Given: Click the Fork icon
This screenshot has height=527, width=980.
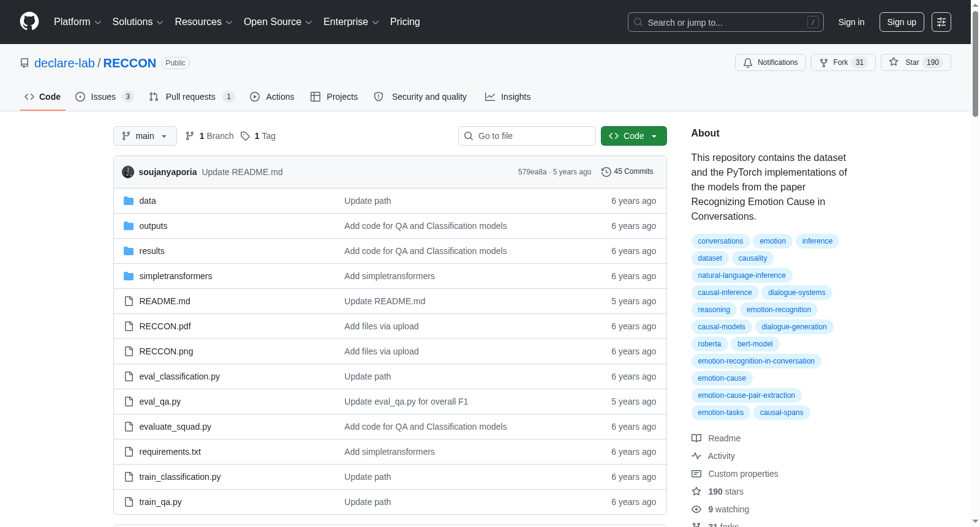Looking at the screenshot, I should point(824,62).
